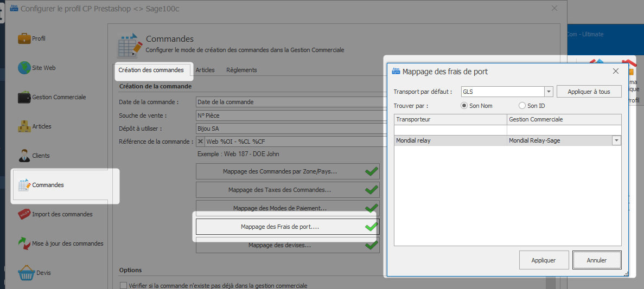Screen dimensions: 644x289
Task: Clear reference field with the X icon
Action: 200,142
